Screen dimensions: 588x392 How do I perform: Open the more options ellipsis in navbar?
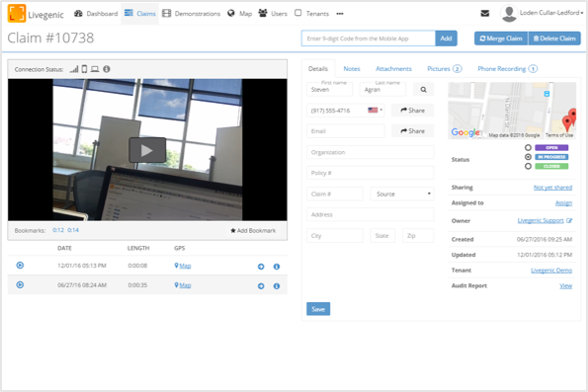pyautogui.click(x=340, y=14)
